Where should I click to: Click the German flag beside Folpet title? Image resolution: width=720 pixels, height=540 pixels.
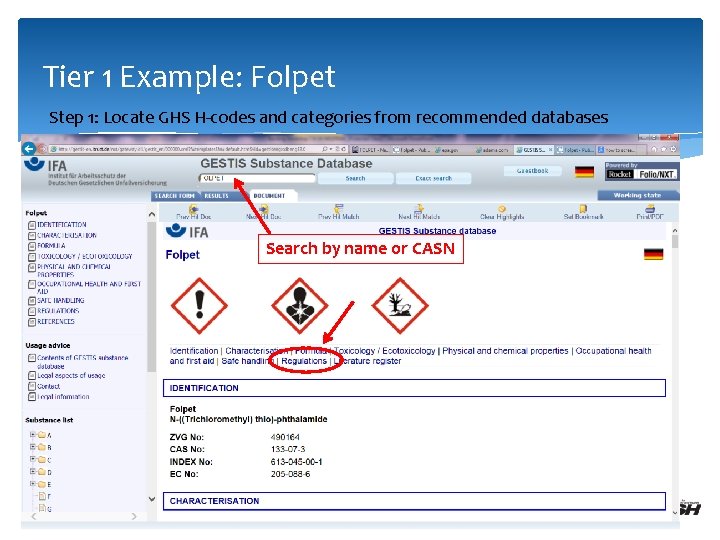coord(653,254)
